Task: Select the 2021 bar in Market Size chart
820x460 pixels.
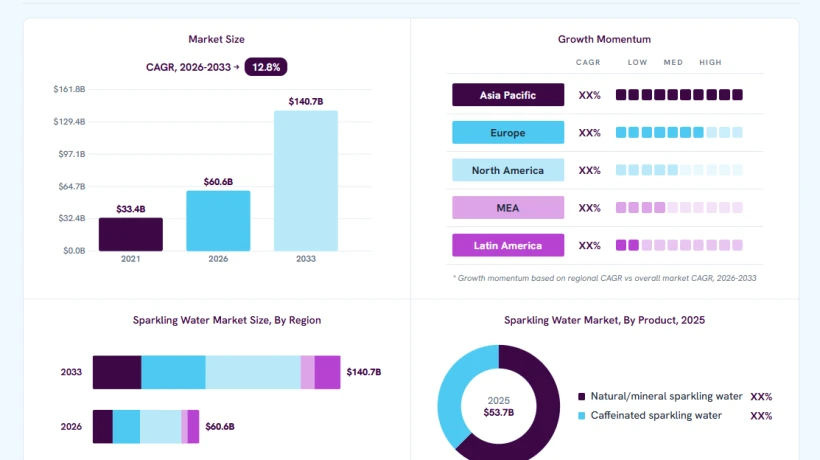Action: coord(131,235)
